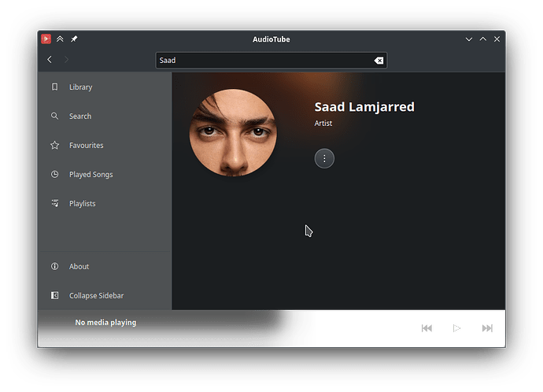Image resolution: width=543 pixels, height=392 pixels.
Task: Go back with the left arrow
Action: [x=50, y=60]
